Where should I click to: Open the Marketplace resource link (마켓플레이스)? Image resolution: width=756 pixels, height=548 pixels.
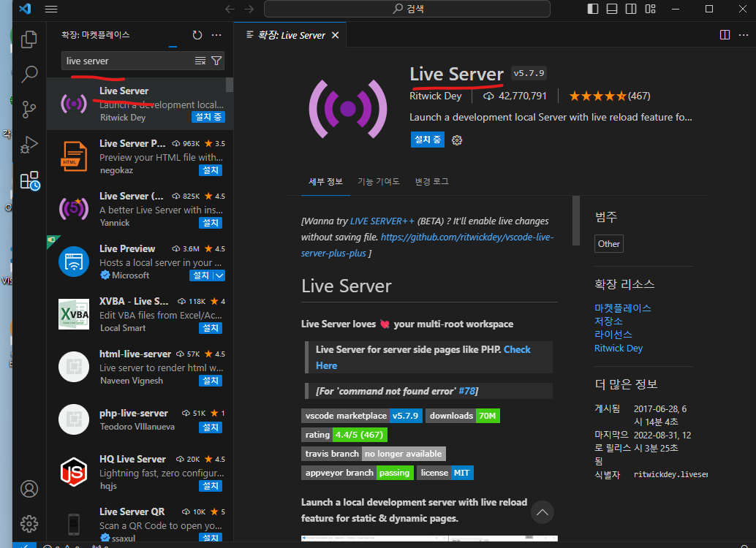tap(622, 308)
